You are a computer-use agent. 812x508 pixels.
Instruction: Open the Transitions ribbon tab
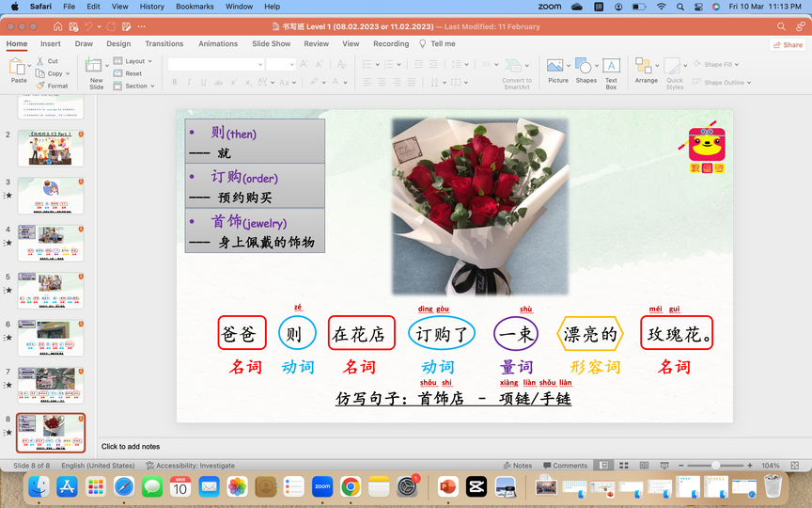point(164,43)
